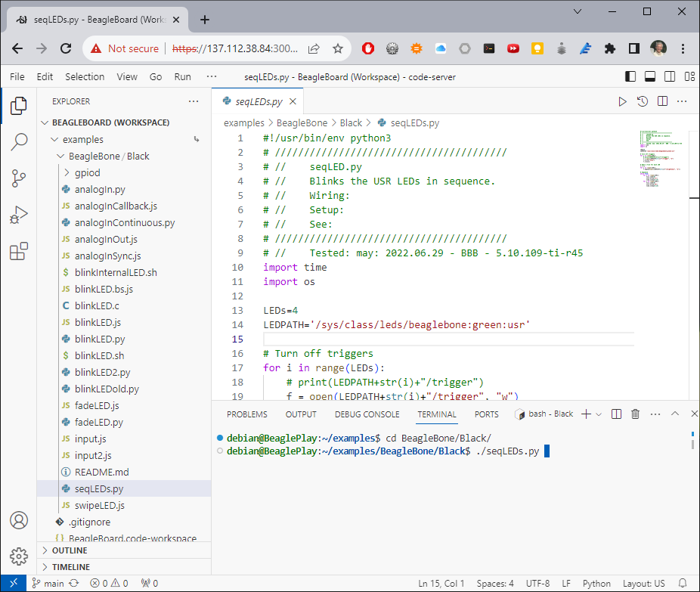The image size is (700, 592).
Task: Toggle the panel layout visibility
Action: 650,76
